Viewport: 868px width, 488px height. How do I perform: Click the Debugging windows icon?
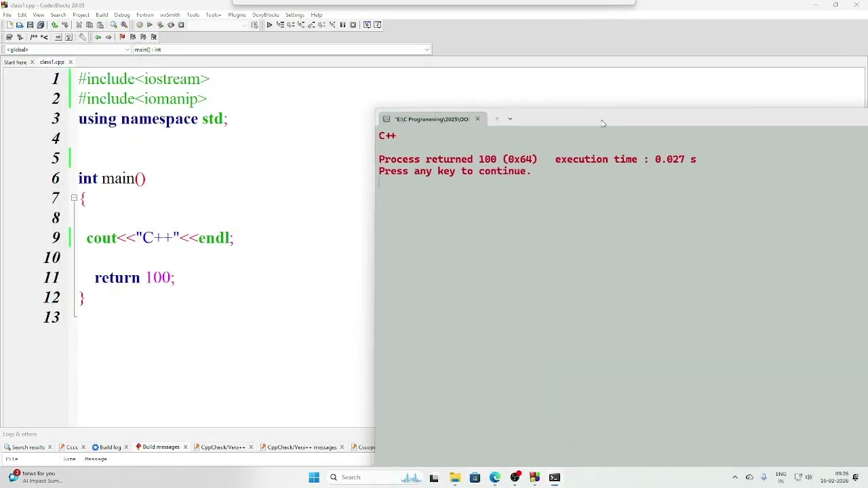(x=367, y=25)
